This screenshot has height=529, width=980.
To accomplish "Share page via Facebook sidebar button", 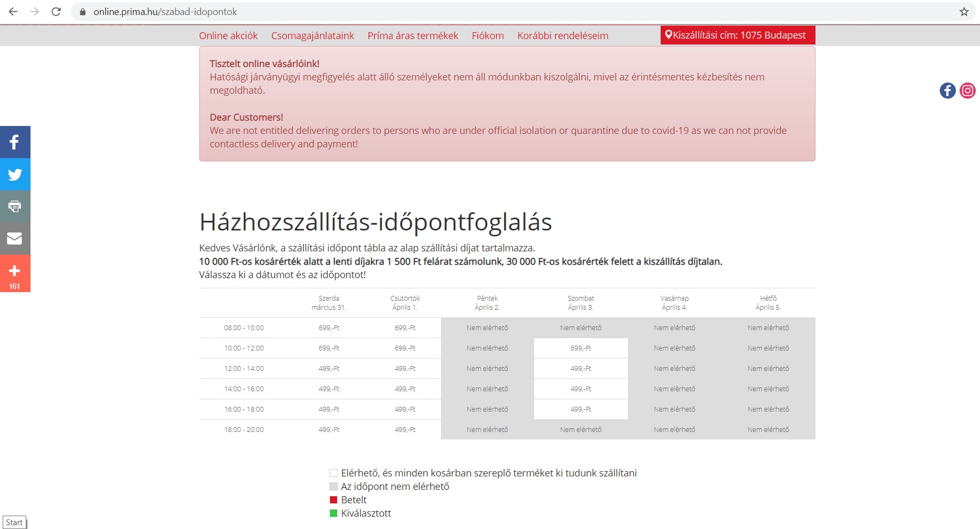I will coord(15,142).
